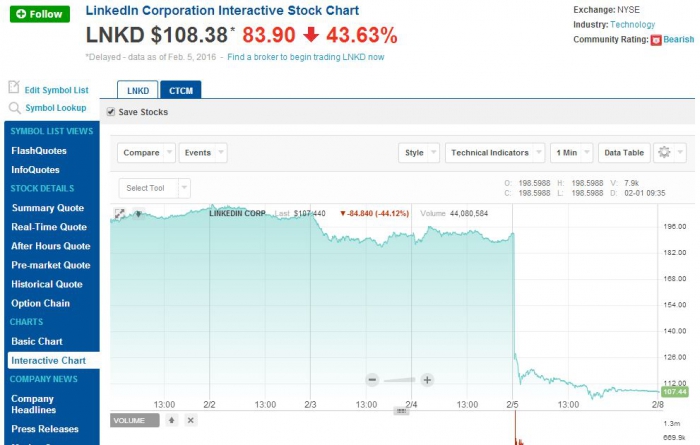Open the Data Table button
This screenshot has width=700, height=445.
click(x=624, y=153)
